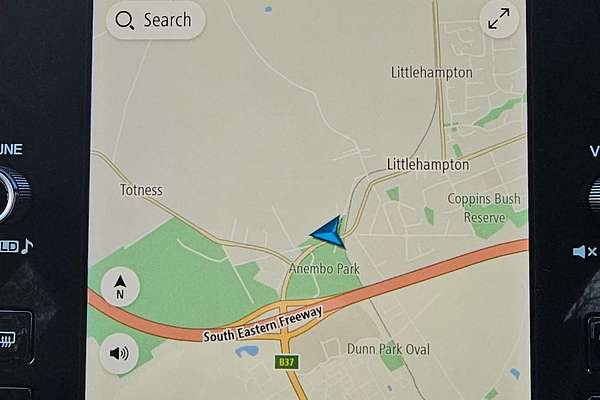The width and height of the screenshot is (600, 400).
Task: Select the B37 road shield marker
Action: coord(286,362)
